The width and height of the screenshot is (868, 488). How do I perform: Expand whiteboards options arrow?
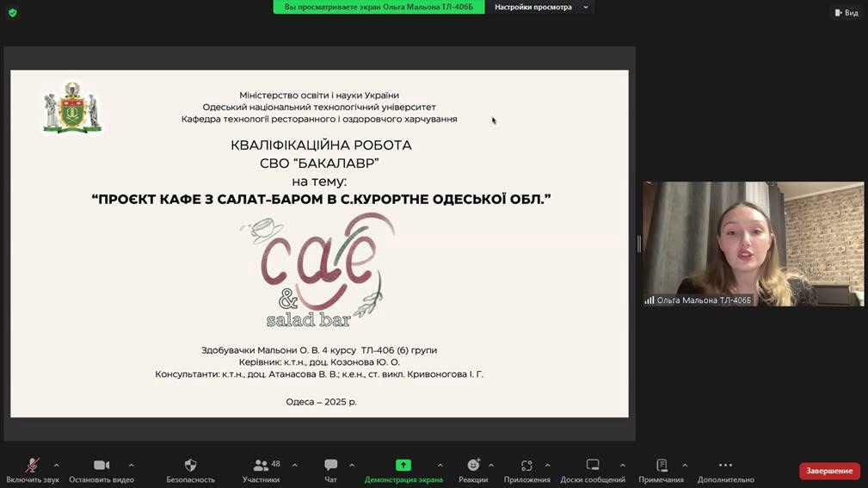pos(623,466)
